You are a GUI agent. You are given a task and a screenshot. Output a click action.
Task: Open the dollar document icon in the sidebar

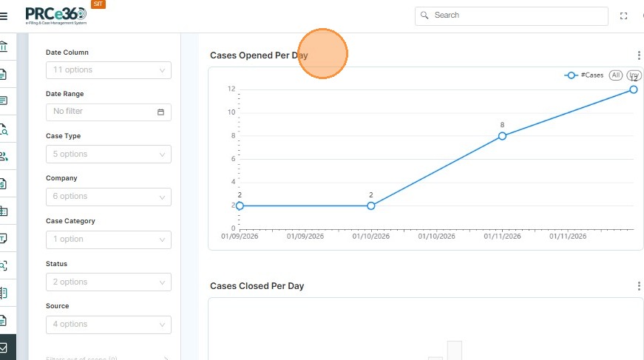[3, 184]
